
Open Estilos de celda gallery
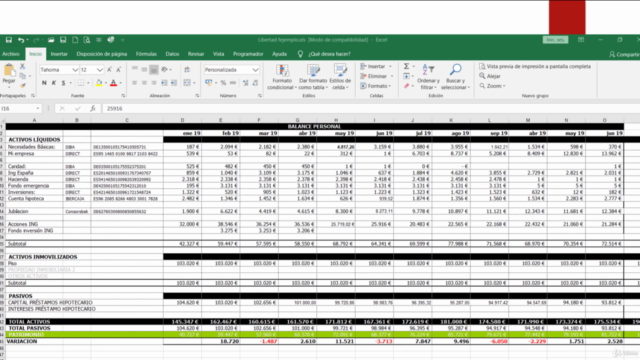pyautogui.click(x=340, y=77)
